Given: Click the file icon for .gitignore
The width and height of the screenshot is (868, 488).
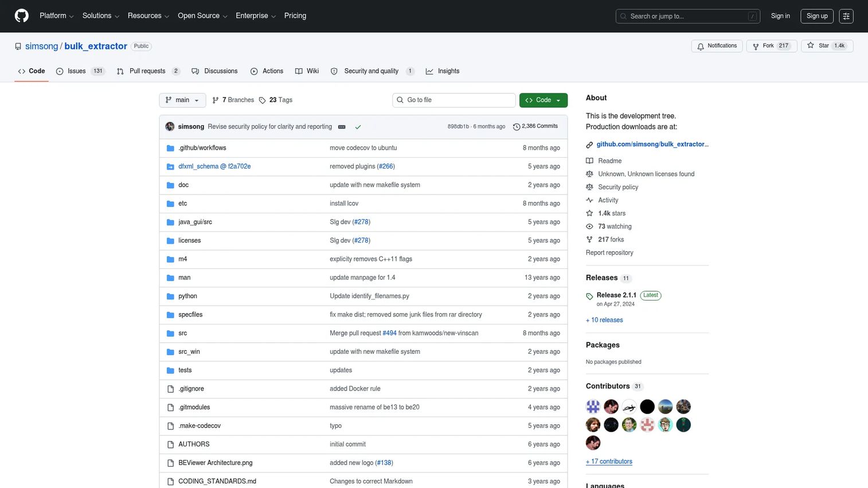Looking at the screenshot, I should pos(170,389).
